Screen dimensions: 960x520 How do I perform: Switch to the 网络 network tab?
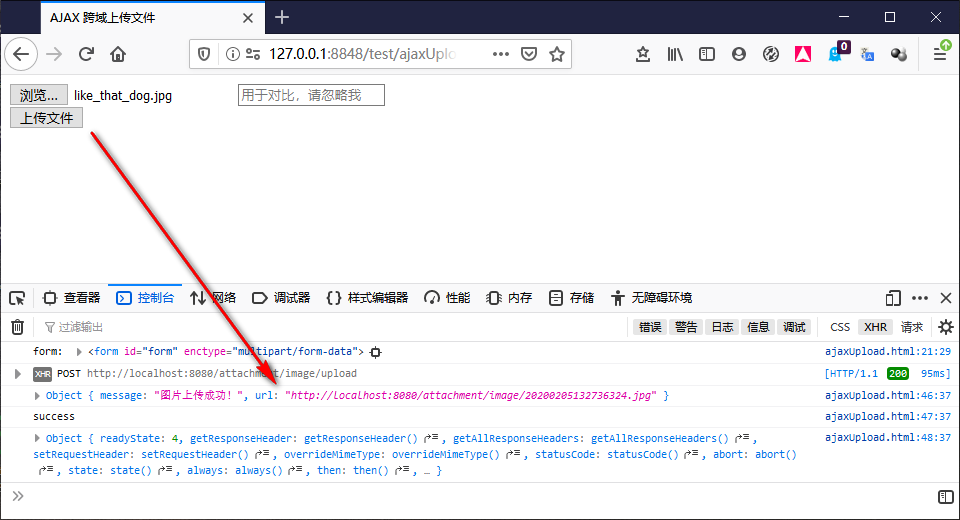point(212,298)
